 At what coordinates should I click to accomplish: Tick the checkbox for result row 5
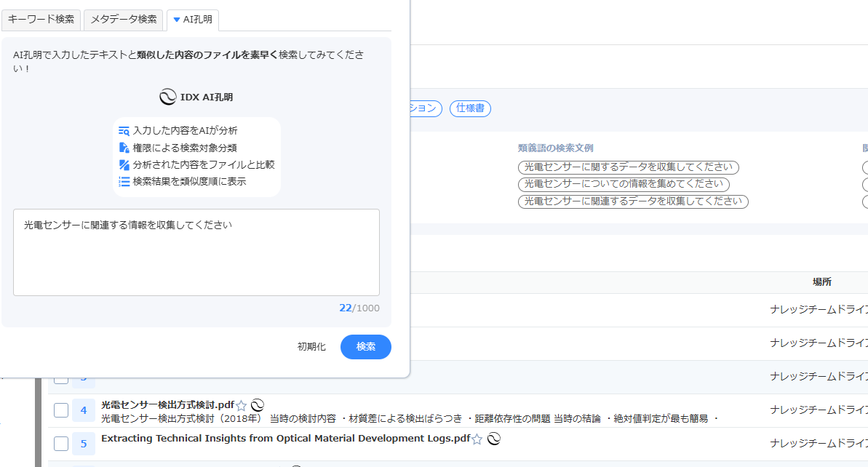coord(61,444)
